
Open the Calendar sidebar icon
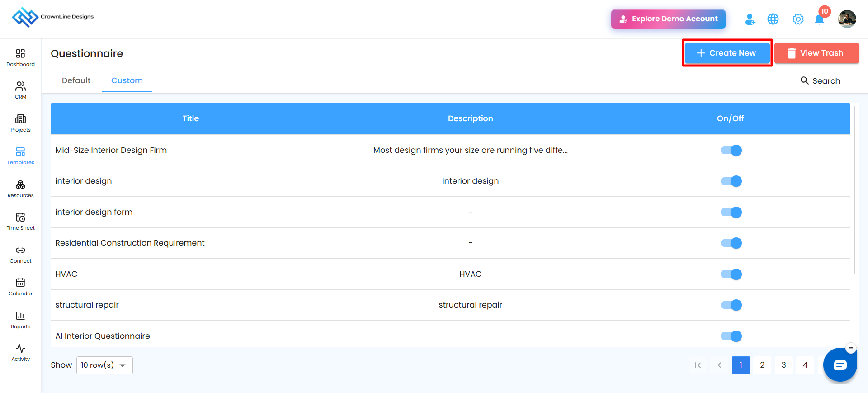(x=20, y=283)
